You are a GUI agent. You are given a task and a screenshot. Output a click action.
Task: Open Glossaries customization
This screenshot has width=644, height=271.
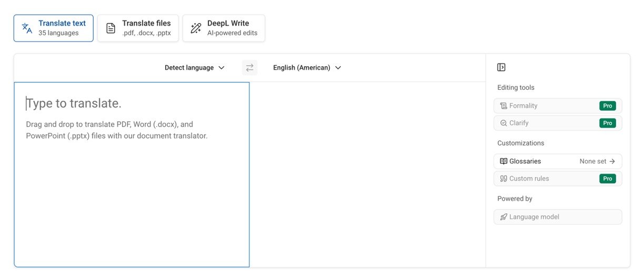pyautogui.click(x=558, y=161)
